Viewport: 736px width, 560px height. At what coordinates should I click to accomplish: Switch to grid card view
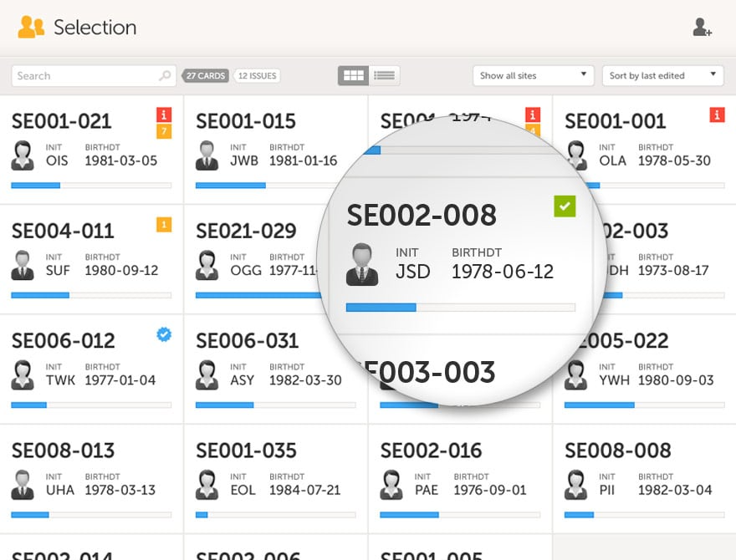(x=354, y=75)
